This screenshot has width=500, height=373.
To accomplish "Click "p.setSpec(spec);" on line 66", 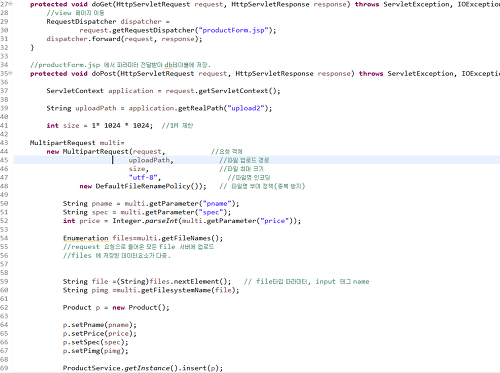I will [x=95, y=342].
